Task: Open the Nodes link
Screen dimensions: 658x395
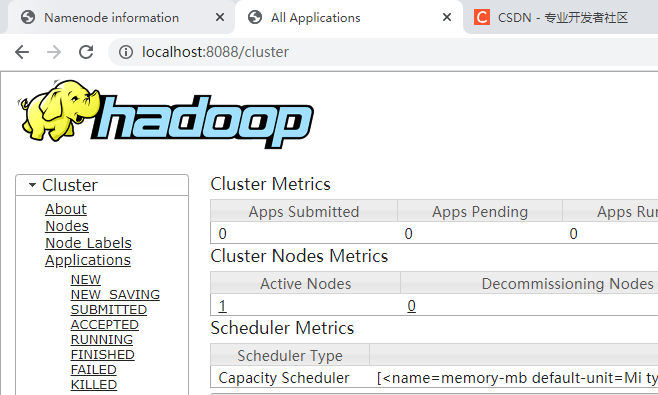Action: tap(67, 226)
